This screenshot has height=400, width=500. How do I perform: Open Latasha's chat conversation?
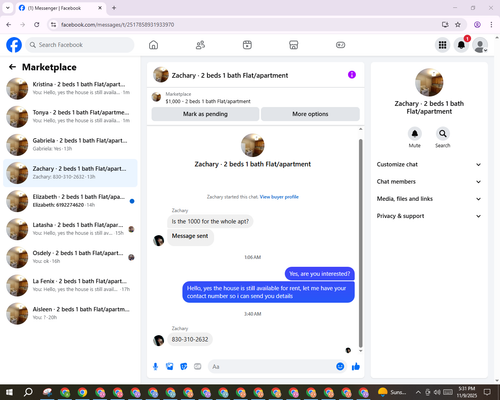pyautogui.click(x=70, y=229)
